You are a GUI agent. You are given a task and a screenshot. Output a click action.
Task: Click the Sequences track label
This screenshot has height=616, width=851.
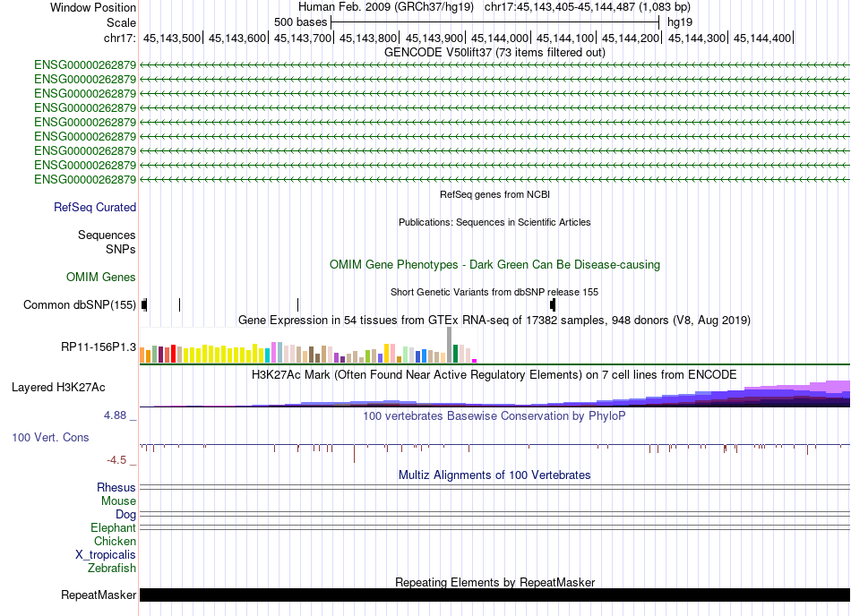click(x=107, y=235)
